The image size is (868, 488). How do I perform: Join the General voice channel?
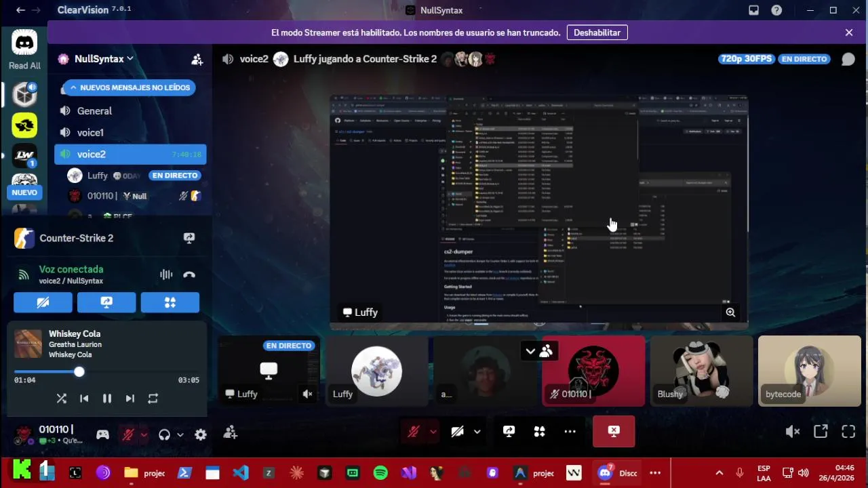(130, 111)
